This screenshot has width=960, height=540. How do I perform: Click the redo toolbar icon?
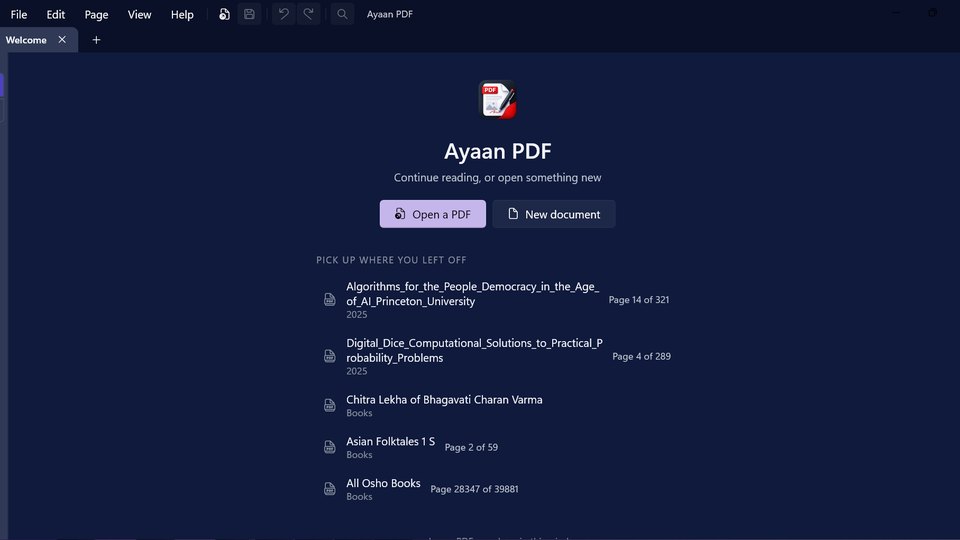[x=309, y=14]
